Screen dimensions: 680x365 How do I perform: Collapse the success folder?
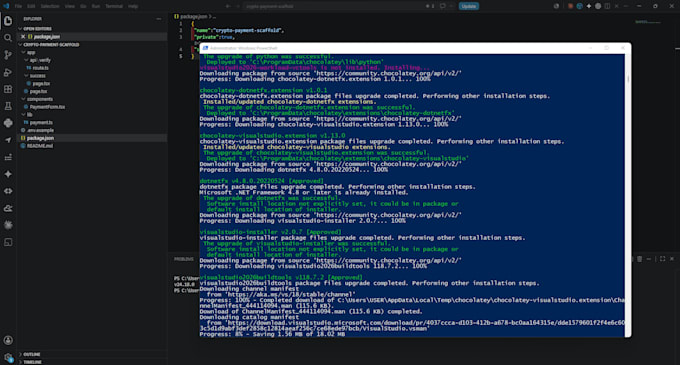(27, 76)
